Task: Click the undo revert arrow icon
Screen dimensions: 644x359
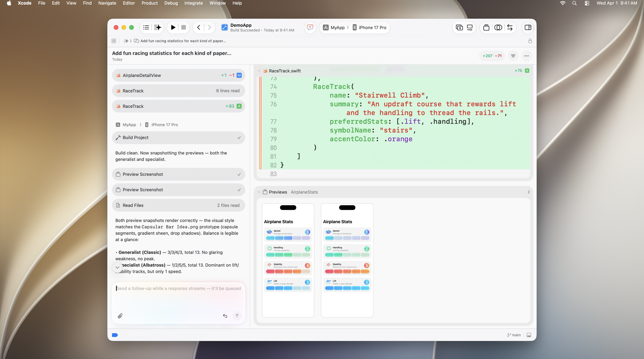Action: (225, 316)
